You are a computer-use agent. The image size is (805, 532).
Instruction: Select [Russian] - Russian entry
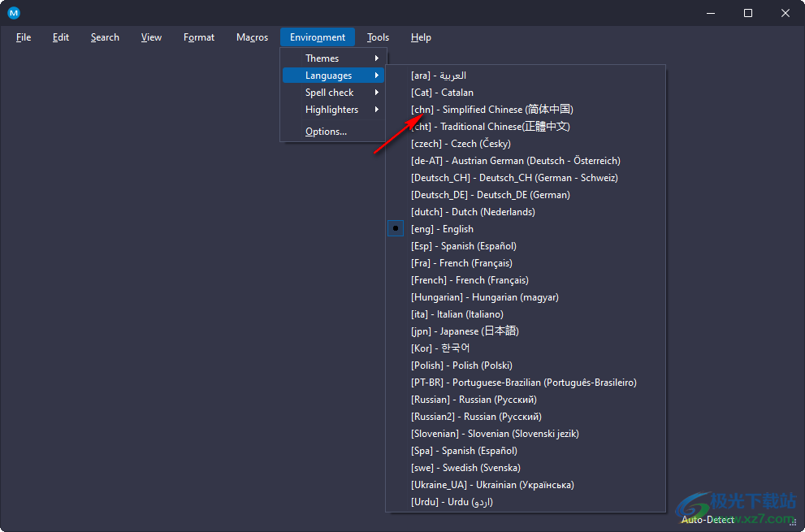point(526,400)
